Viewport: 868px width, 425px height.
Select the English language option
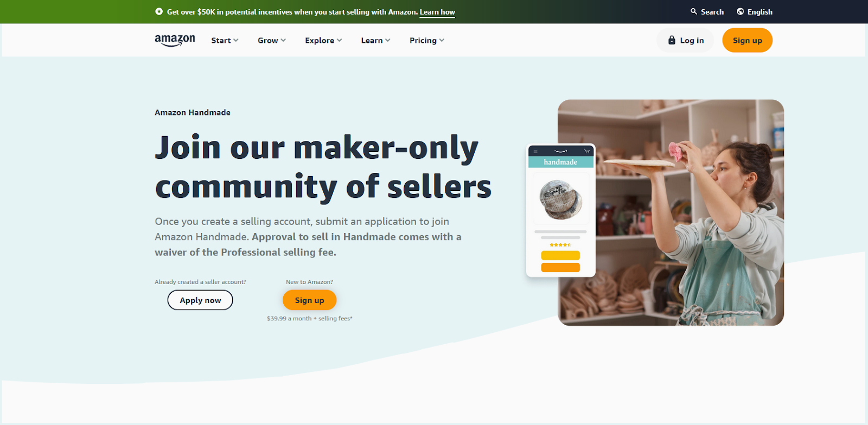759,12
